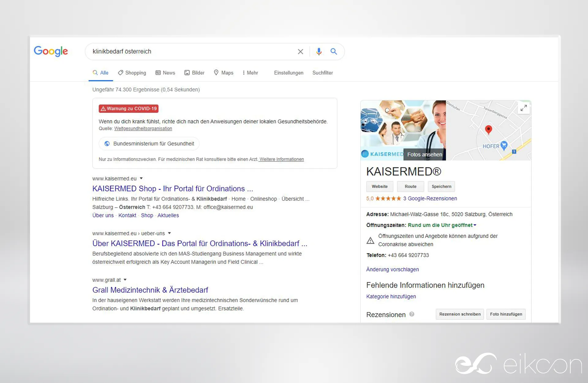Click the Website button for KAISERMED

click(x=379, y=186)
